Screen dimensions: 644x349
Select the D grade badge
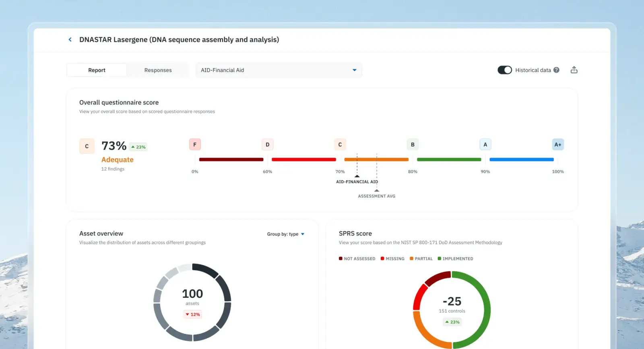pyautogui.click(x=267, y=145)
